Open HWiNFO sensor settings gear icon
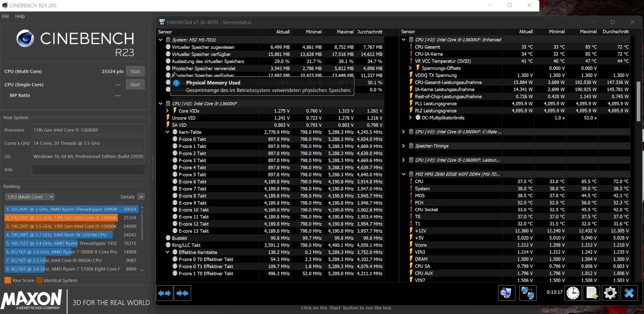This screenshot has width=644, height=314. click(x=610, y=293)
